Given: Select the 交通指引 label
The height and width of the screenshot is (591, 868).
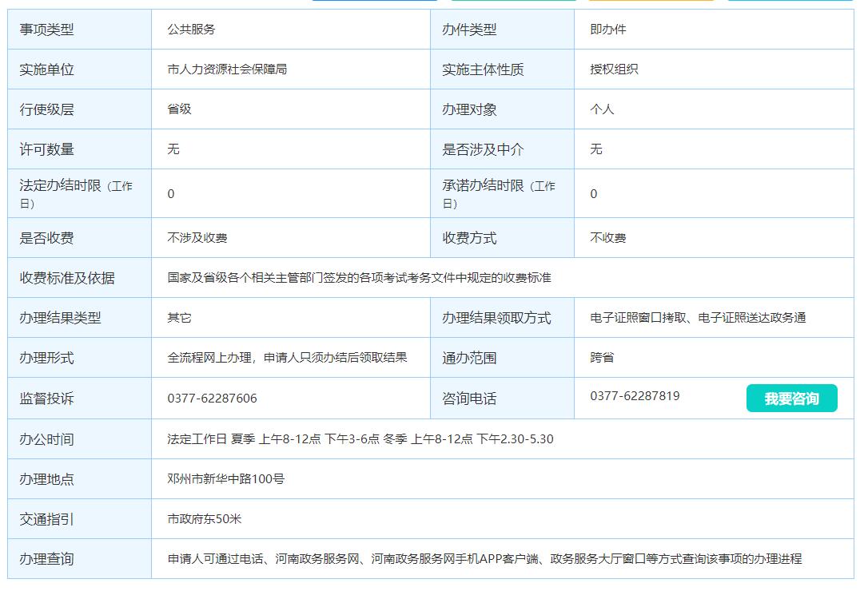Looking at the screenshot, I should click(47, 519).
